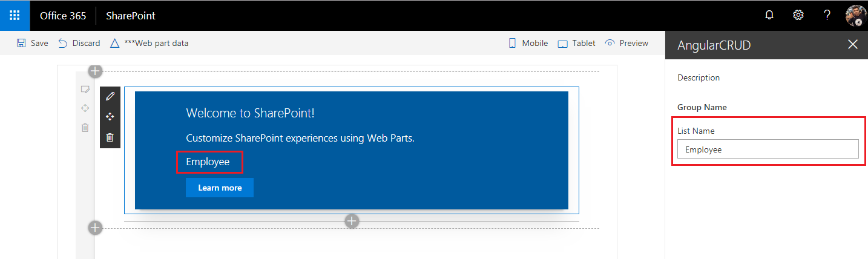Click the help question mark icon
This screenshot has width=868, height=259.
(827, 15)
